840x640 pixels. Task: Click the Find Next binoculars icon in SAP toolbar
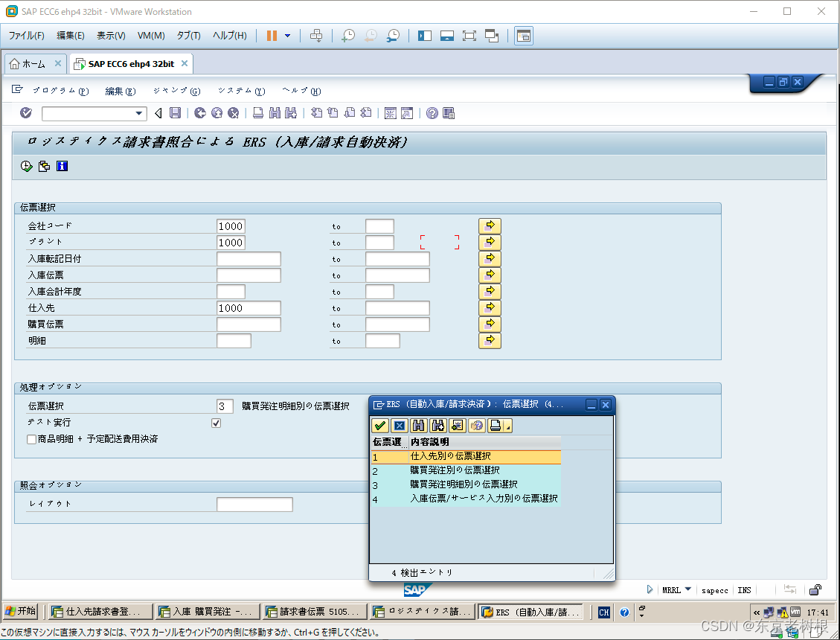(291, 113)
